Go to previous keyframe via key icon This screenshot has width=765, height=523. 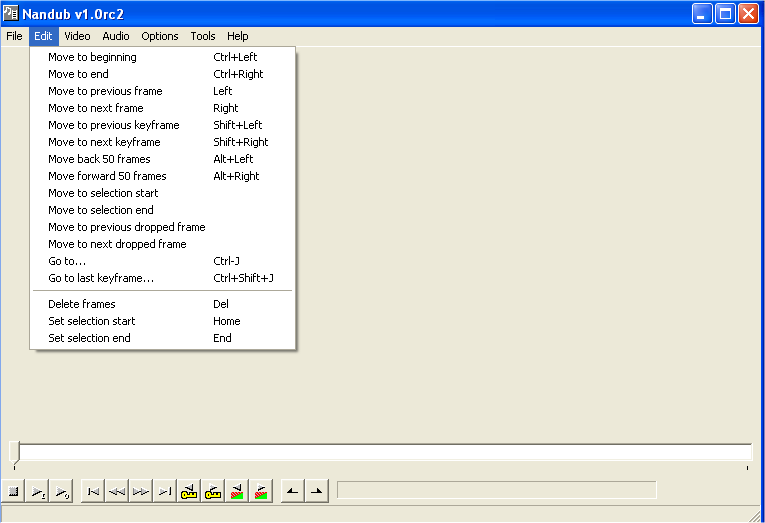(x=188, y=491)
